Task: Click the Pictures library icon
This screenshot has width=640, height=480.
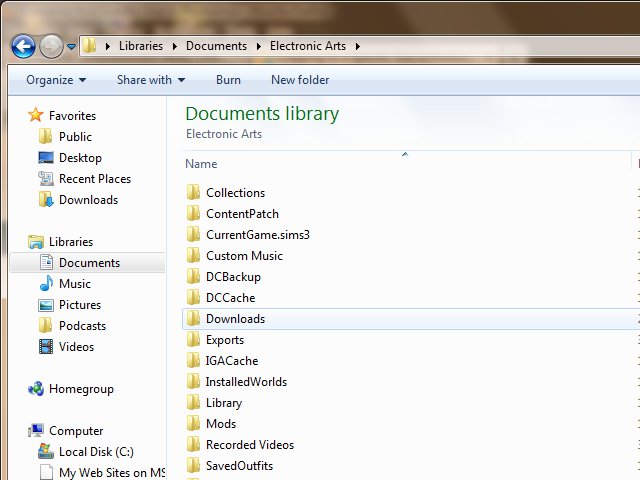Action: 46,305
